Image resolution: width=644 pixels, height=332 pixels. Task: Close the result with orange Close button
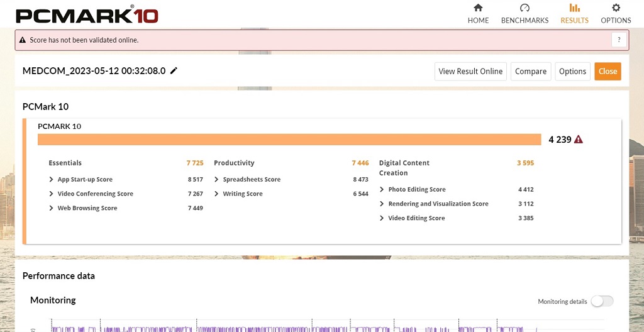pos(608,71)
